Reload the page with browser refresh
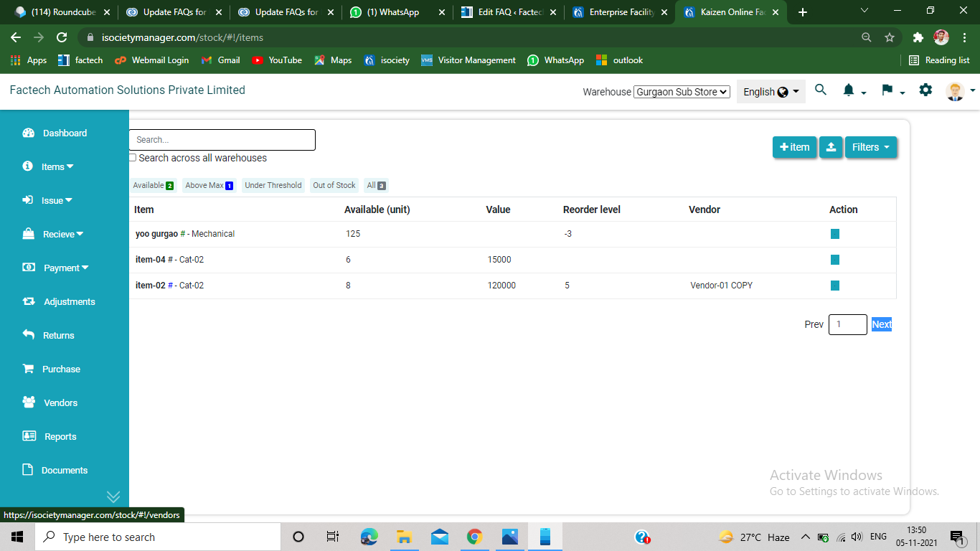 (x=62, y=37)
